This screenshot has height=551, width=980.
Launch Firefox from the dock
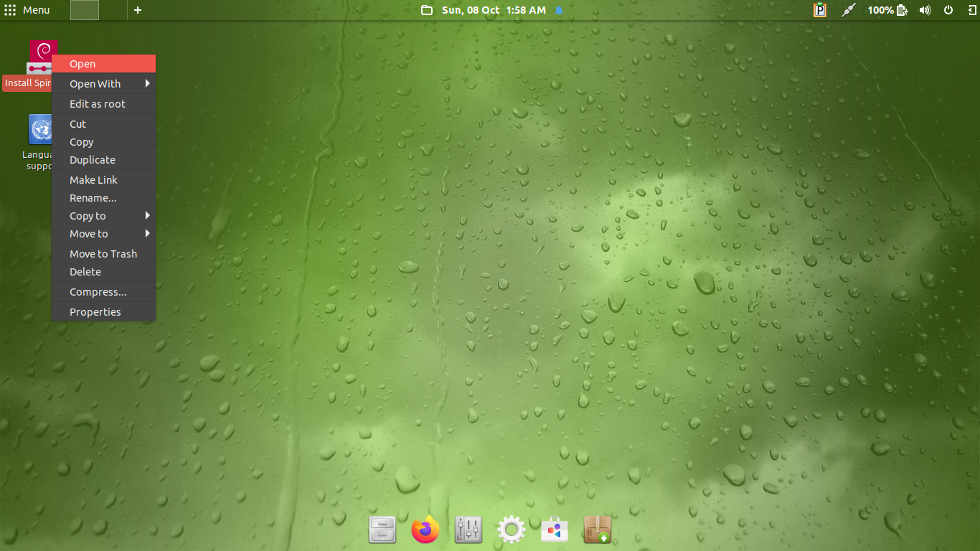click(x=425, y=530)
